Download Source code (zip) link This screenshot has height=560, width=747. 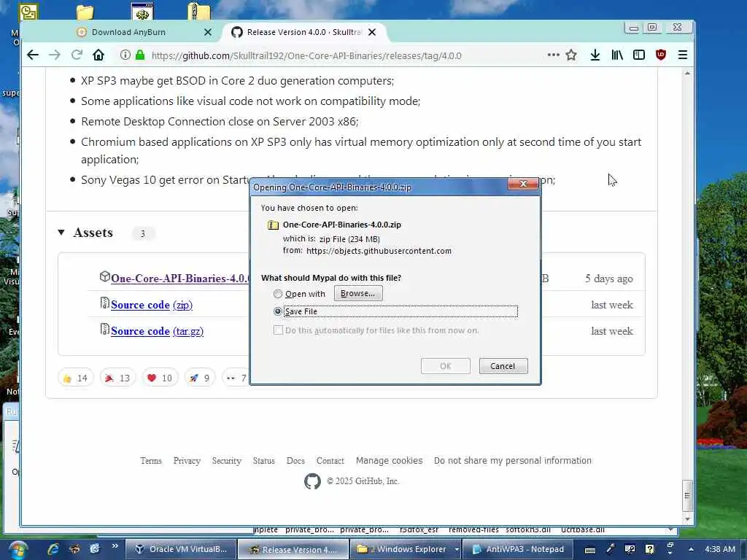tap(152, 305)
